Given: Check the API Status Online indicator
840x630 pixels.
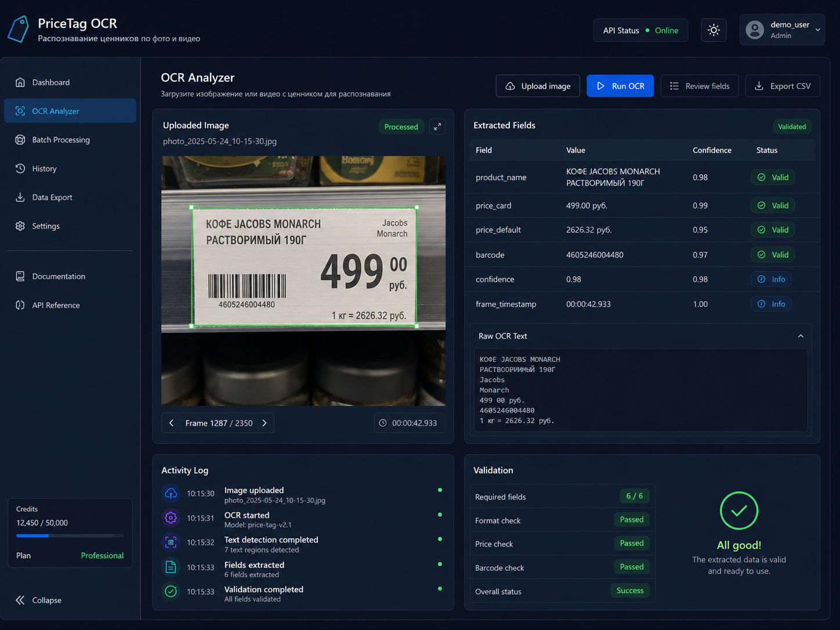Looking at the screenshot, I should tap(640, 30).
